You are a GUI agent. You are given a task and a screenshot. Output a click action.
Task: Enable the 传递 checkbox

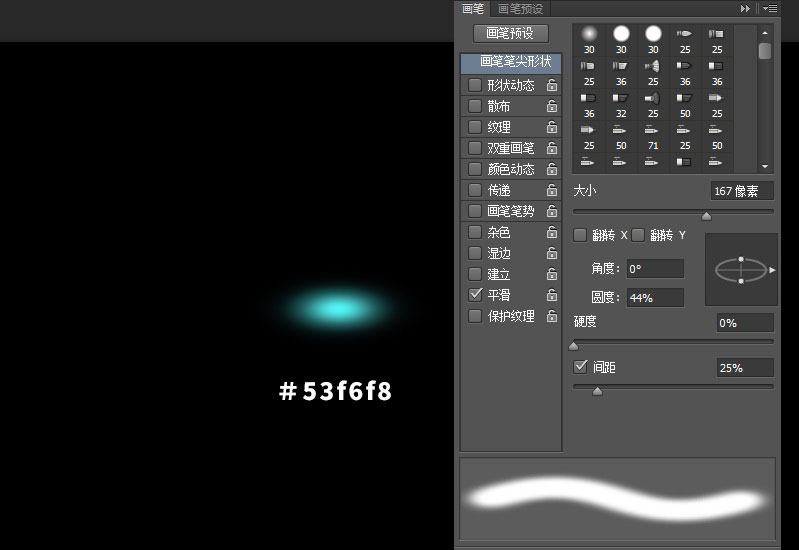pos(475,190)
